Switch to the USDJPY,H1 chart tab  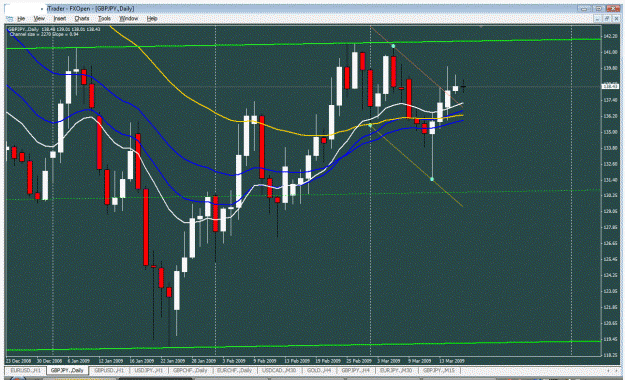(149, 370)
